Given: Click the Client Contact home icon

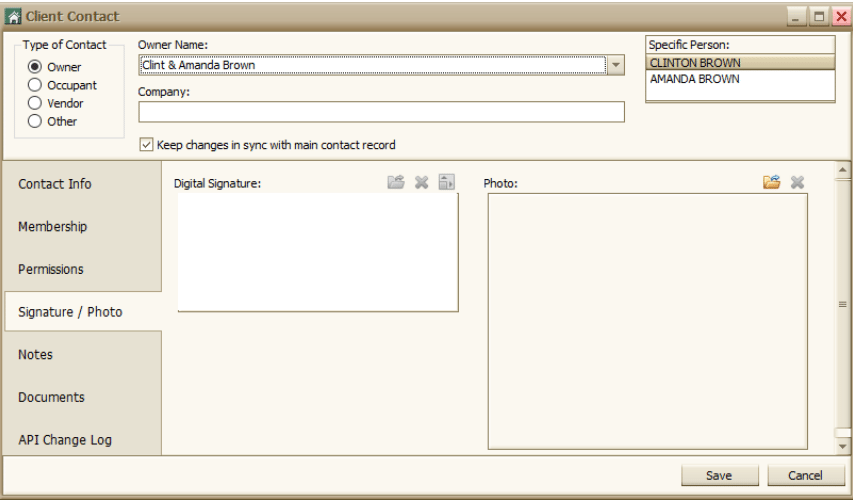Looking at the screenshot, I should click(13, 16).
